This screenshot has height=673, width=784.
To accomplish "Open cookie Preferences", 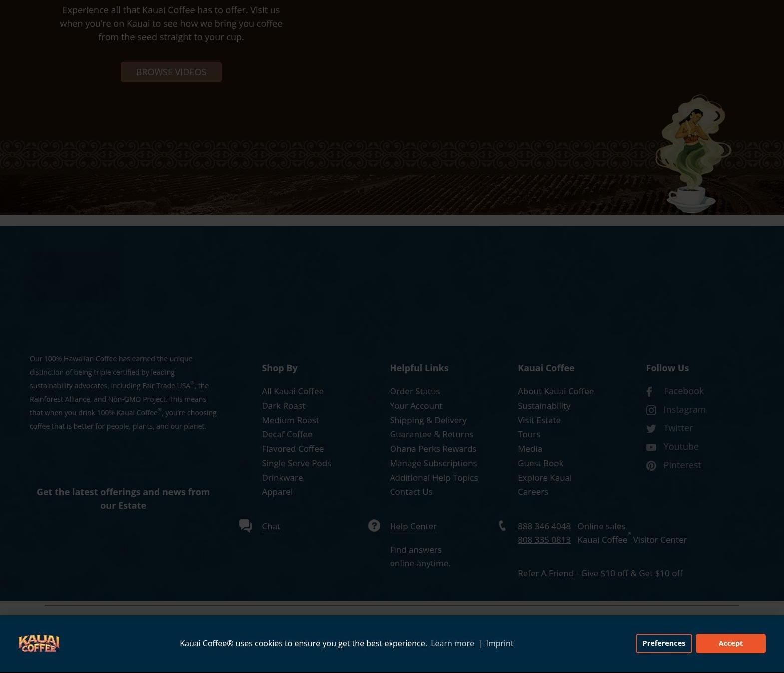I will [x=664, y=643].
